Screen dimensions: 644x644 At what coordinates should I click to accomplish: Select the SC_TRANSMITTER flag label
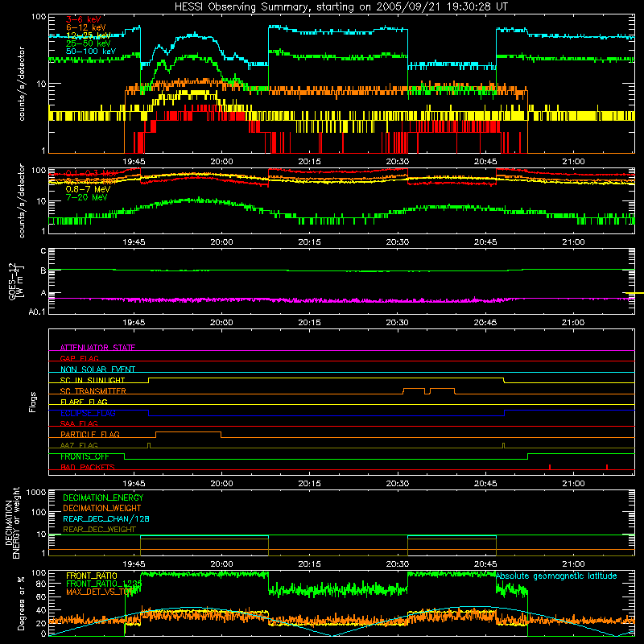tap(93, 390)
